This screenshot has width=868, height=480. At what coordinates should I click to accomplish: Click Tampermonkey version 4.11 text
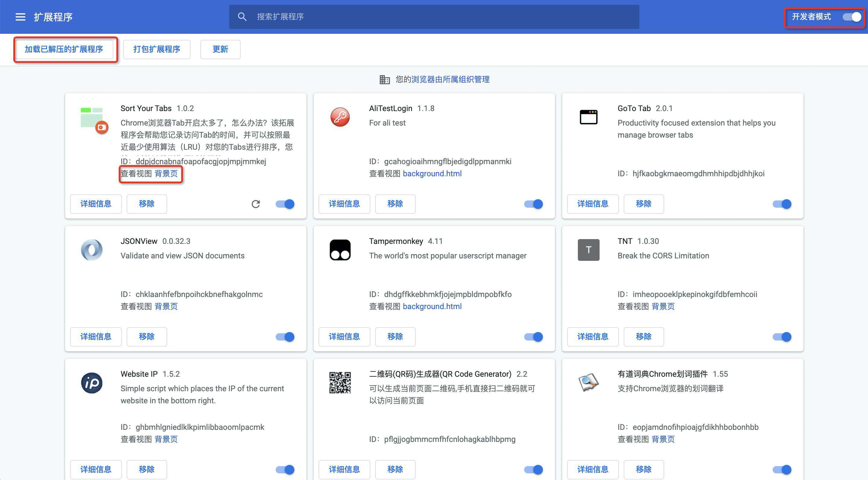[x=435, y=241]
